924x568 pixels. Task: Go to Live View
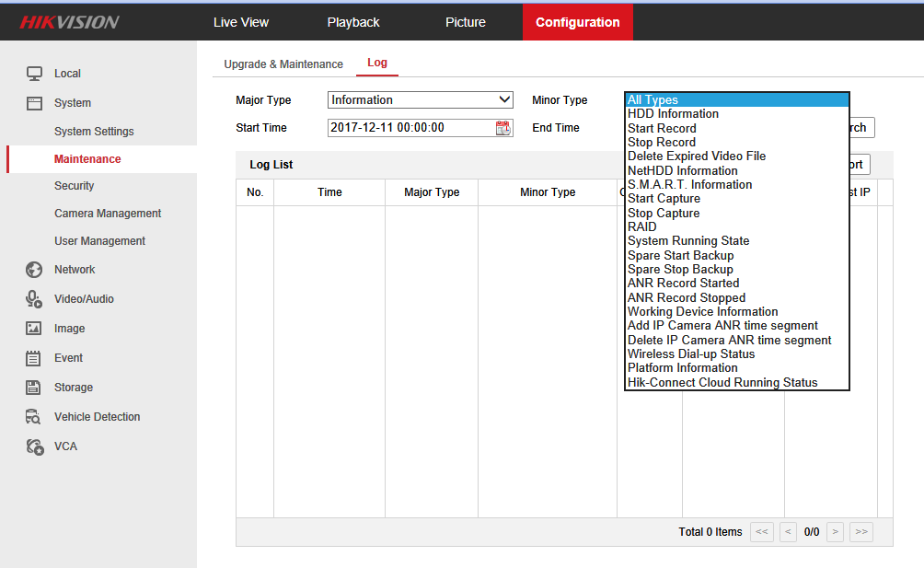pos(241,22)
